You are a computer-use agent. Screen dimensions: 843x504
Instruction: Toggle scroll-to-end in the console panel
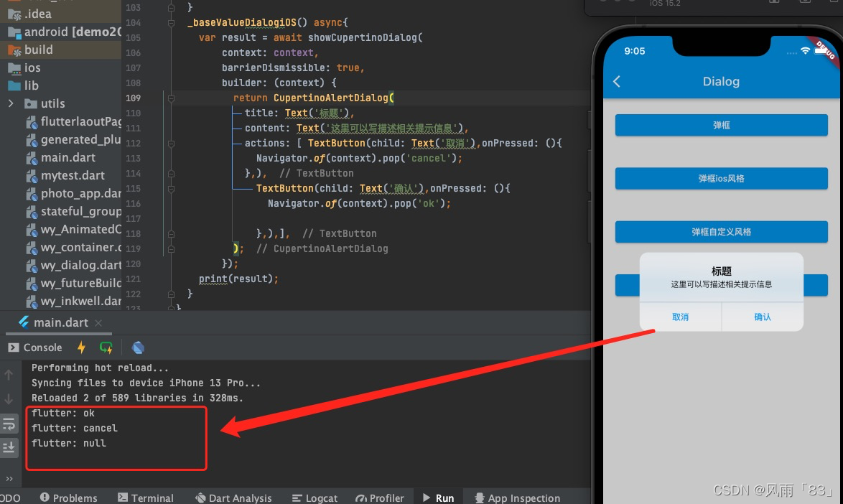pos(9,447)
